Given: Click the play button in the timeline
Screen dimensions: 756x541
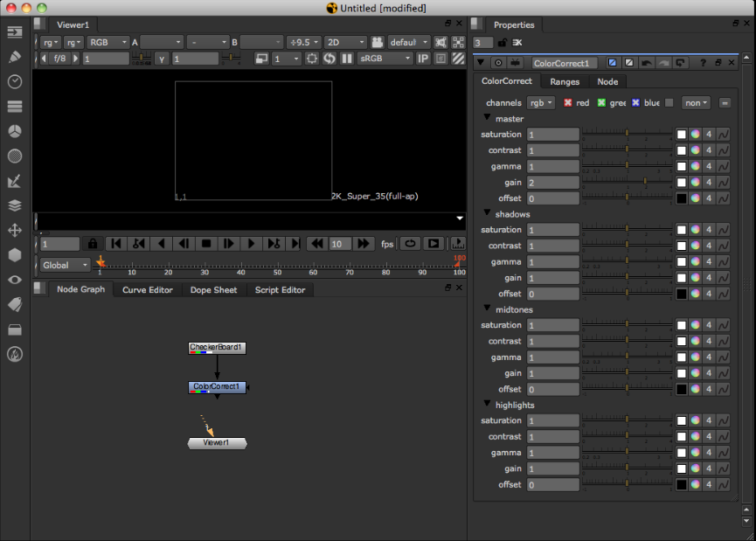Looking at the screenshot, I should click(253, 244).
